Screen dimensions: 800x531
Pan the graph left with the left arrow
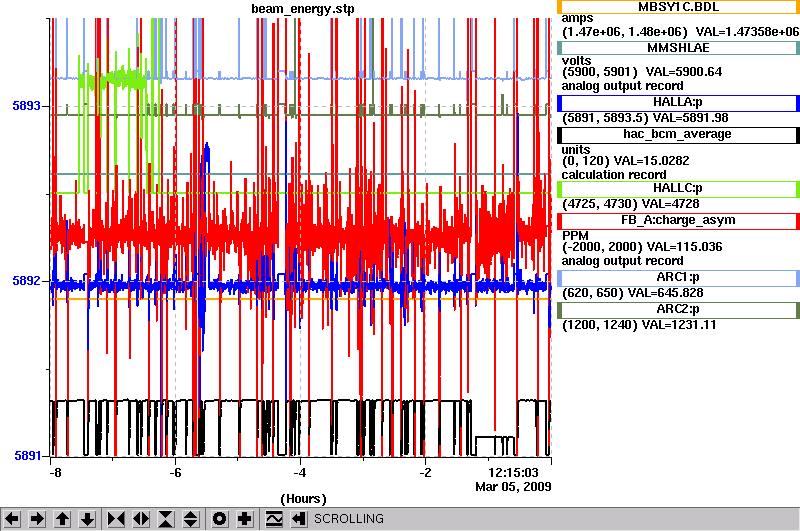pyautogui.click(x=12, y=519)
